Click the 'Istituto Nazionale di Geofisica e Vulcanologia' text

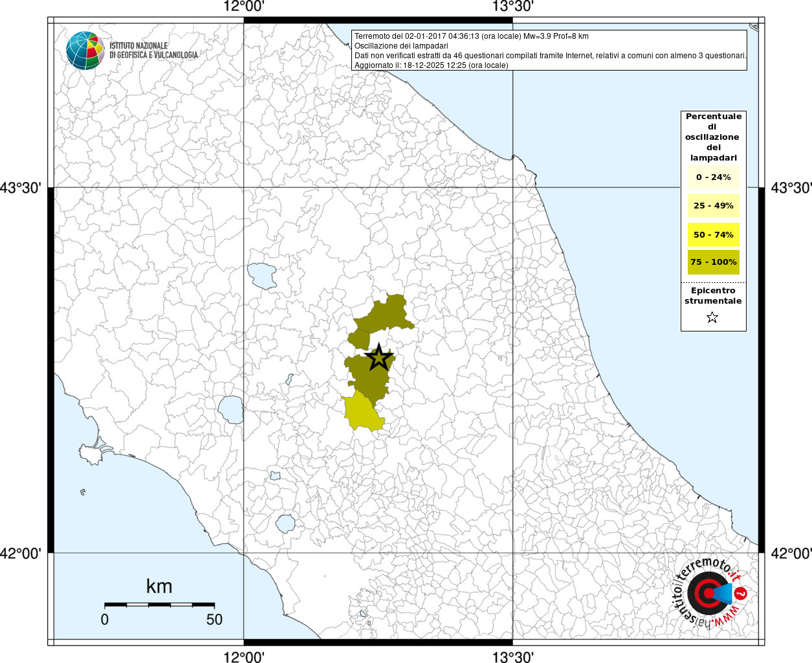click(x=153, y=51)
